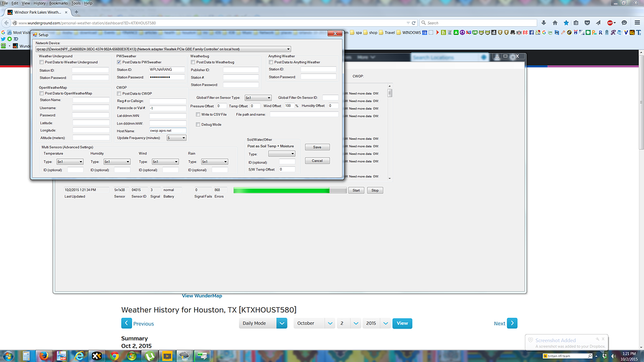The height and width of the screenshot is (362, 644).
Task: Open the chat smiley toolbar icon
Action: [x=624, y=23]
